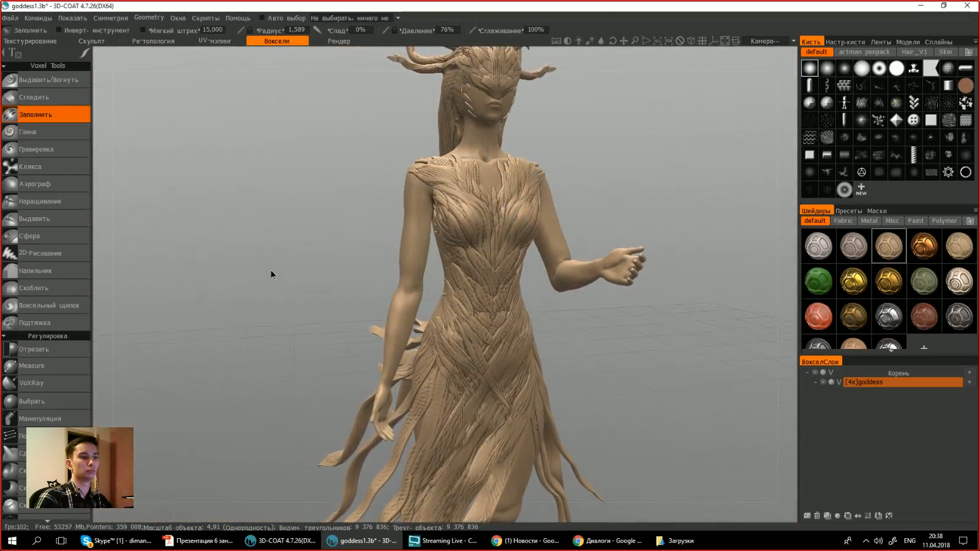Select the Hair_V1 brush folder
The width and height of the screenshot is (980, 551).
[914, 52]
